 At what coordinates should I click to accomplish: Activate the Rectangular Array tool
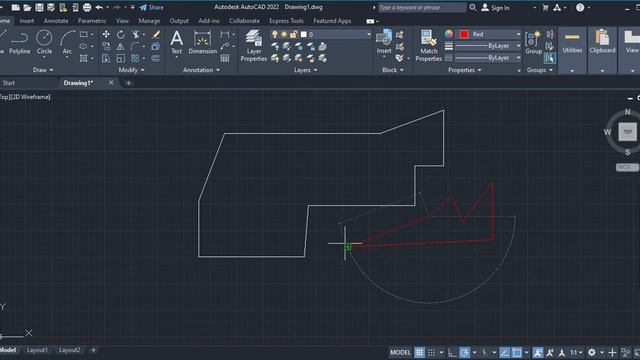136,58
